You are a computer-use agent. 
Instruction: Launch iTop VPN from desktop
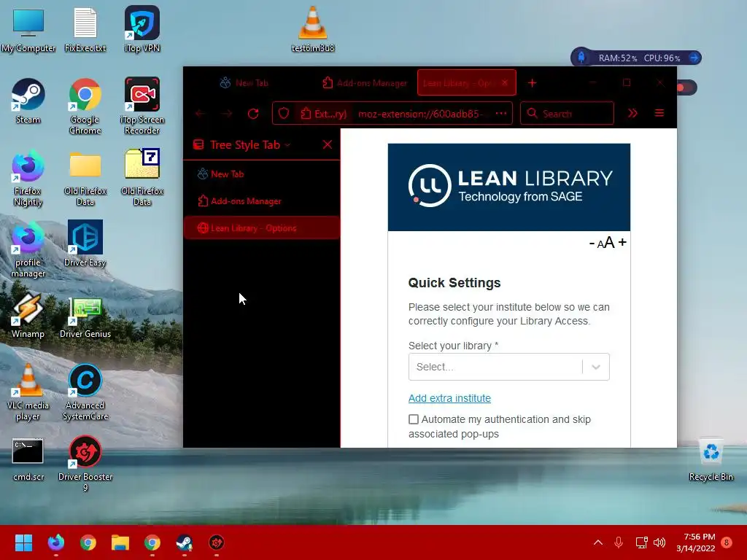(x=142, y=29)
